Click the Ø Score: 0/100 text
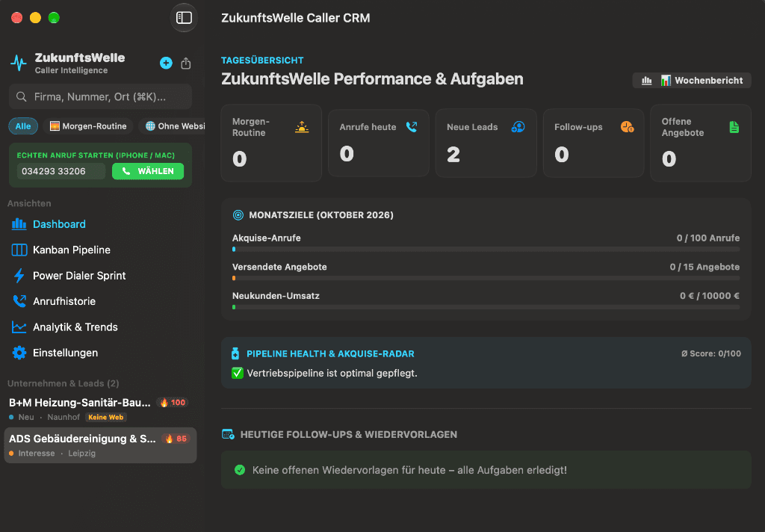Viewport: 765px width, 532px height. (711, 353)
